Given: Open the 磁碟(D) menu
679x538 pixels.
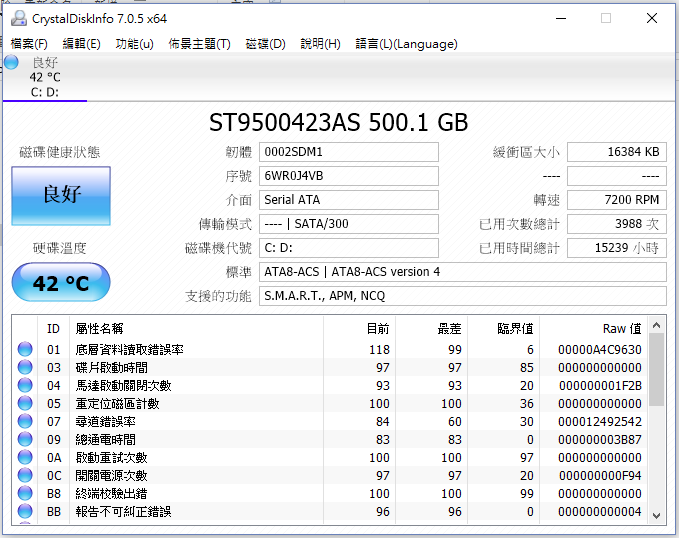Looking at the screenshot, I should pyautogui.click(x=265, y=44).
